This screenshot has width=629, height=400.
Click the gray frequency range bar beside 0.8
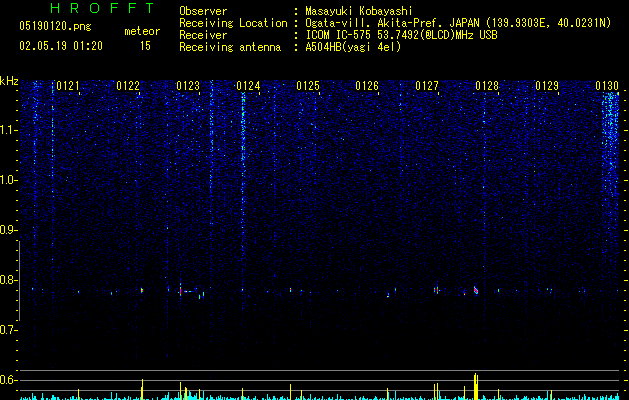[19, 280]
